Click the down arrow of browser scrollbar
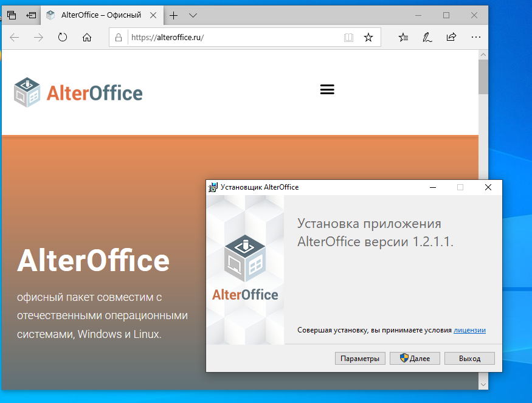Viewport: 532px width, 403px height. pos(483,385)
